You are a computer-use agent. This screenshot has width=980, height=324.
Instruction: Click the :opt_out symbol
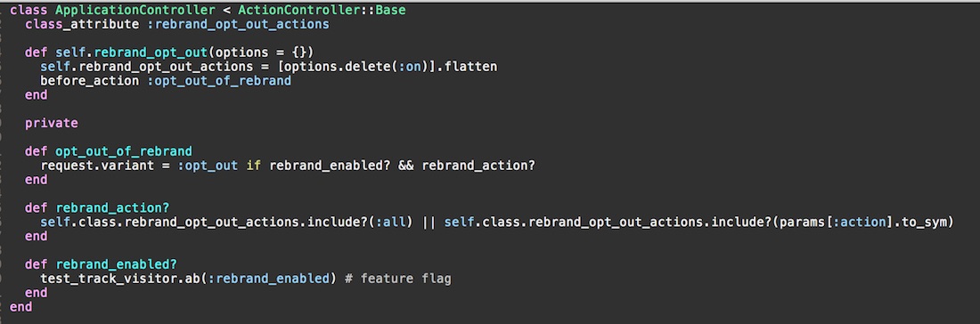click(x=208, y=166)
